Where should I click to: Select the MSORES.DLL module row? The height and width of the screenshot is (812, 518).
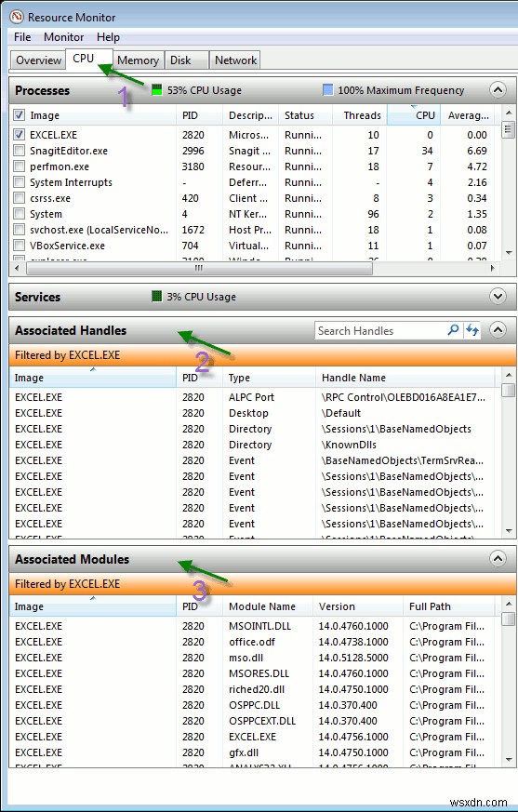point(252,673)
